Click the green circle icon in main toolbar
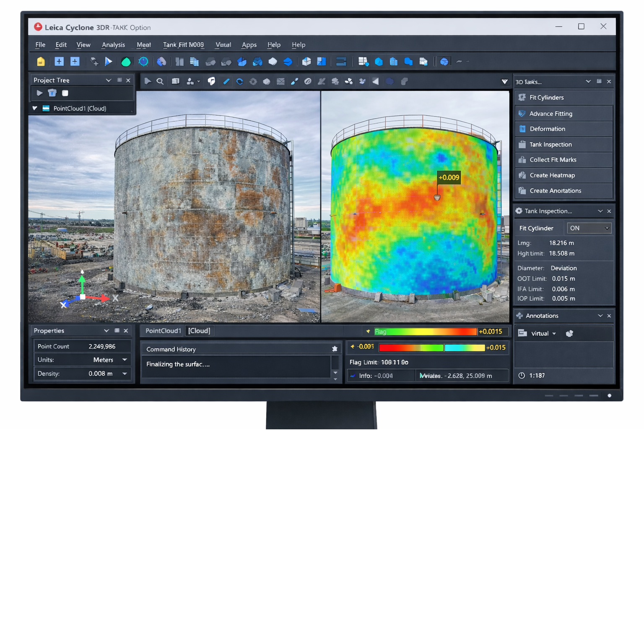 coord(126,62)
